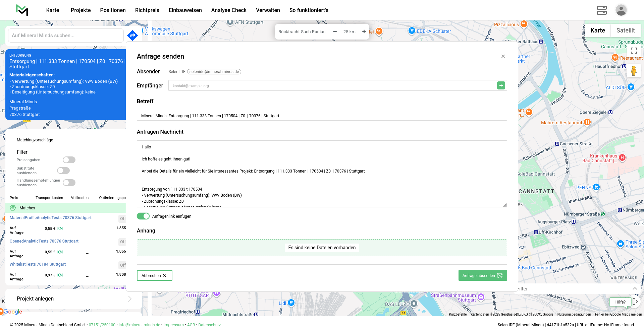Expand the map Filter panel chevron
The width and height of the screenshot is (644, 333).
click(634, 288)
